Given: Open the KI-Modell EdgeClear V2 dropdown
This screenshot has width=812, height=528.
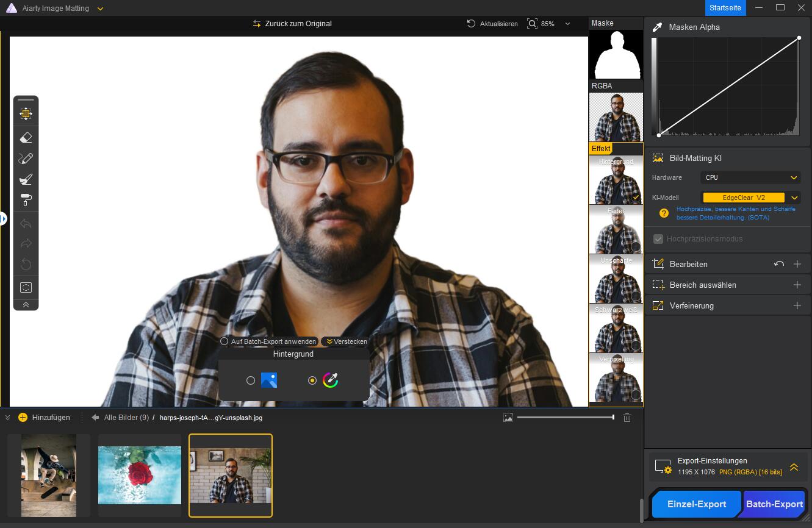Looking at the screenshot, I should tap(794, 198).
